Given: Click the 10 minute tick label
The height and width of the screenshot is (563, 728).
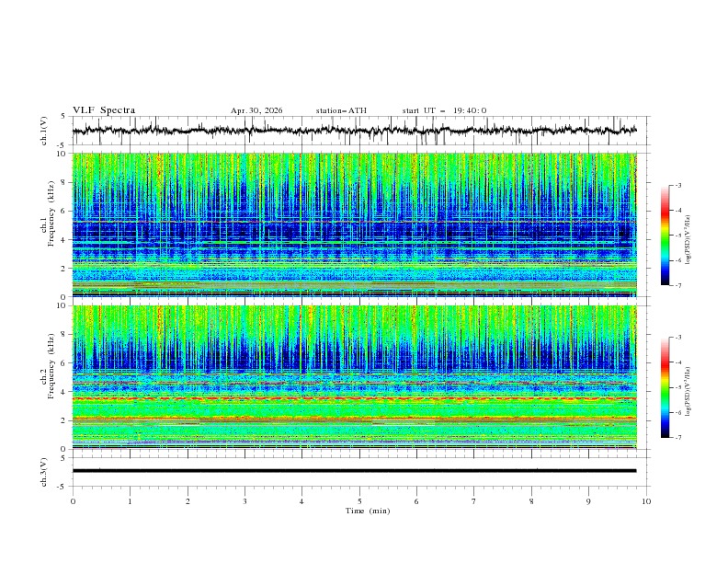Looking at the screenshot, I should [646, 501].
